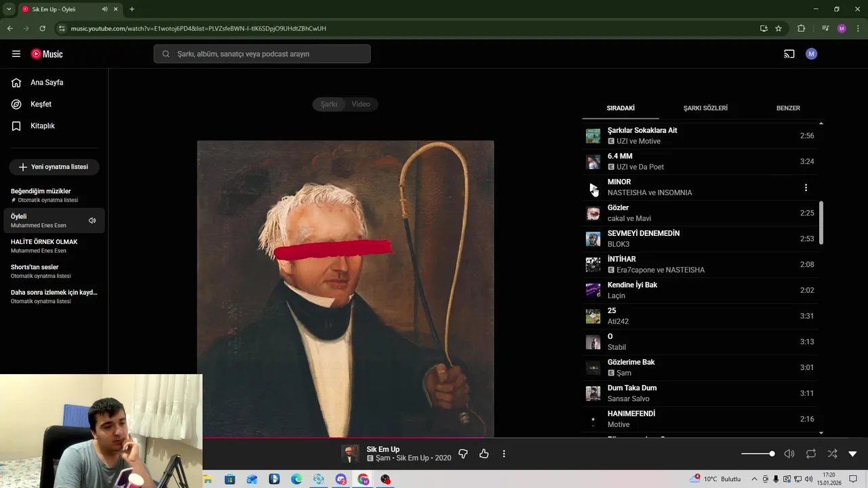The height and width of the screenshot is (488, 868).
Task: Open browser extensions puzzle icon
Action: pyautogui.click(x=801, y=28)
